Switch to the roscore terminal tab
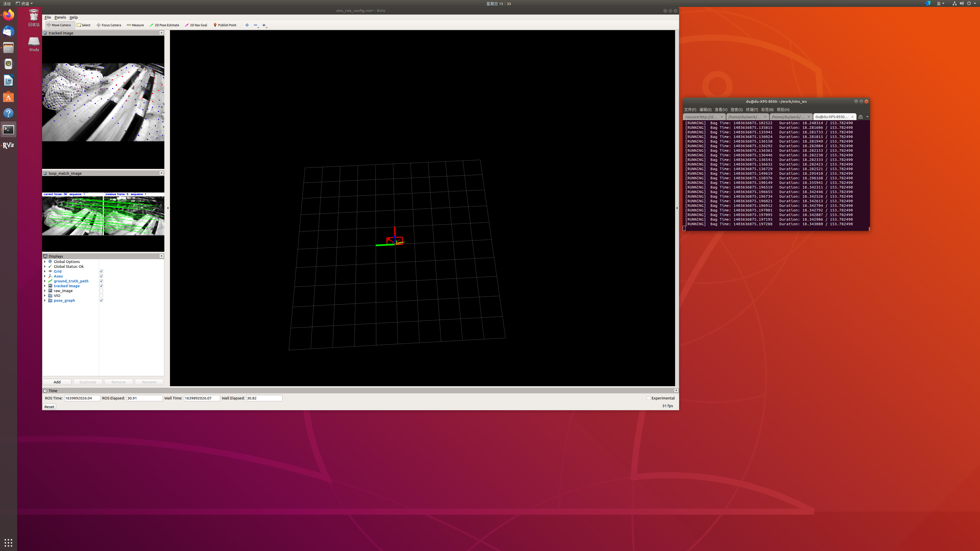This screenshot has width=980, height=551. pyautogui.click(x=701, y=117)
